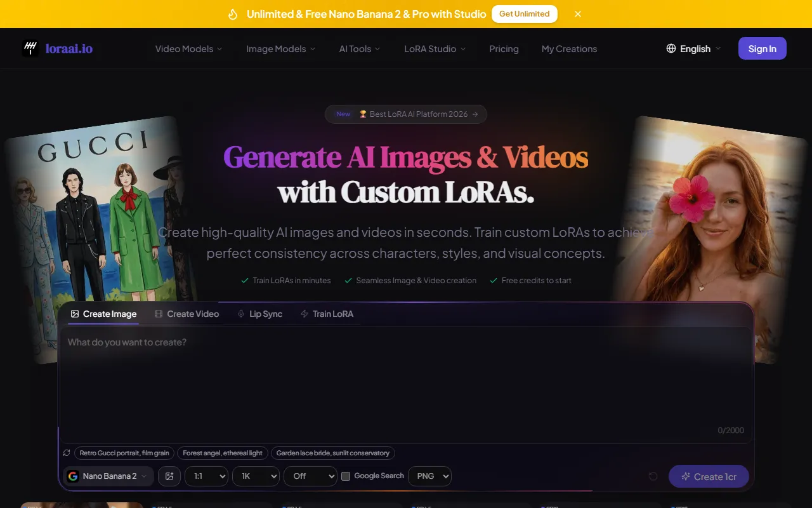This screenshot has width=812, height=508.
Task: Click the globe language icon
Action: point(671,49)
